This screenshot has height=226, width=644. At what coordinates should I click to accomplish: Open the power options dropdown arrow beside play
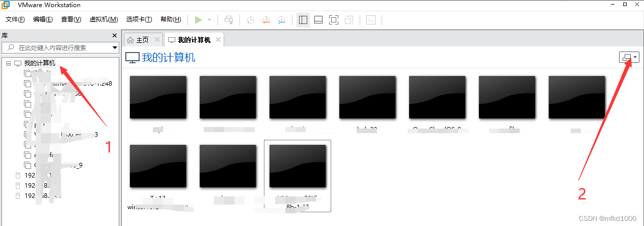point(209,20)
